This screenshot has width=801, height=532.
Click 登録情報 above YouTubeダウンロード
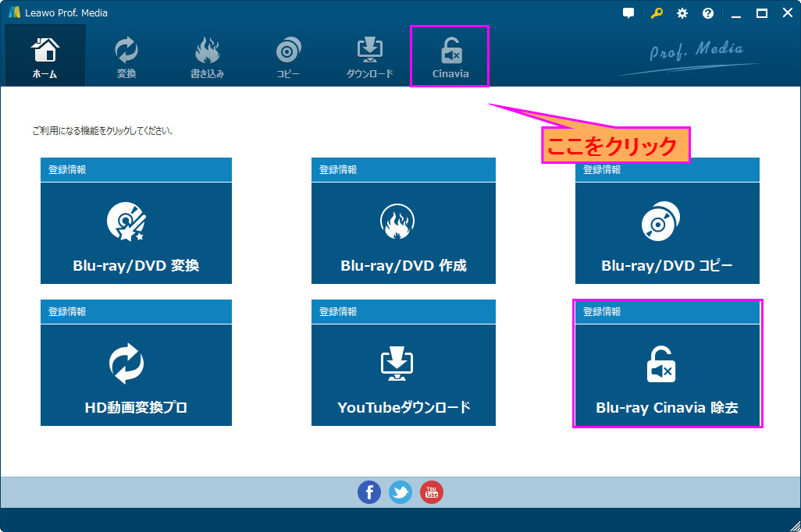click(x=338, y=311)
